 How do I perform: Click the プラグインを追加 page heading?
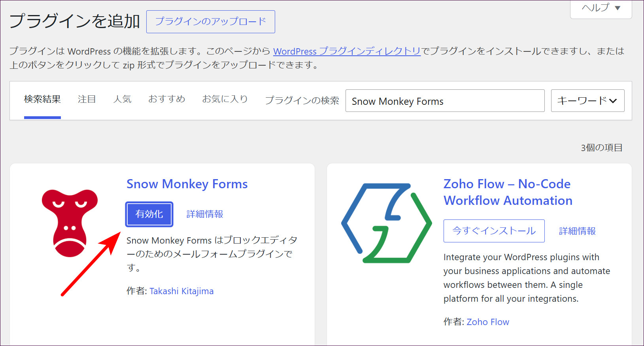(74, 21)
